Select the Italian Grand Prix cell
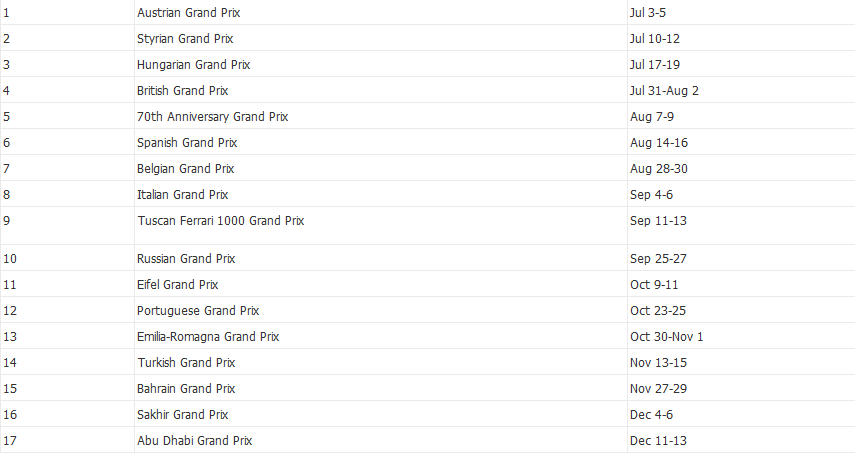The image size is (855, 453). coord(182,195)
